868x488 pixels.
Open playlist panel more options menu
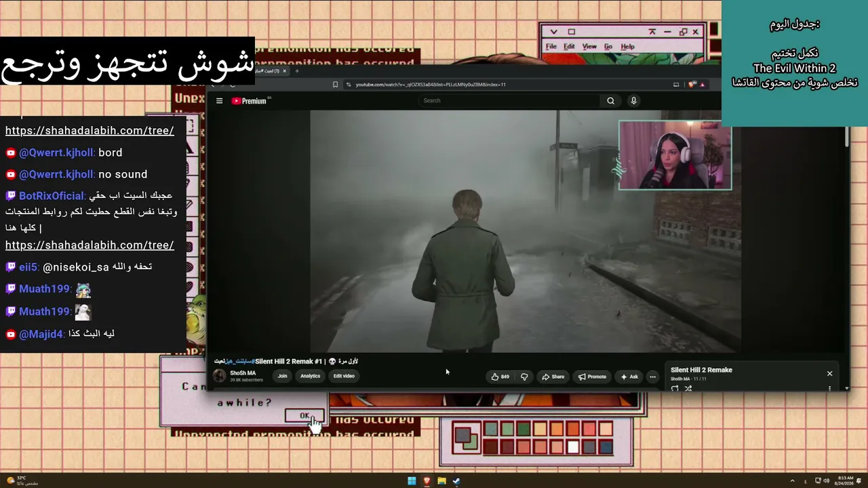pyautogui.click(x=829, y=388)
